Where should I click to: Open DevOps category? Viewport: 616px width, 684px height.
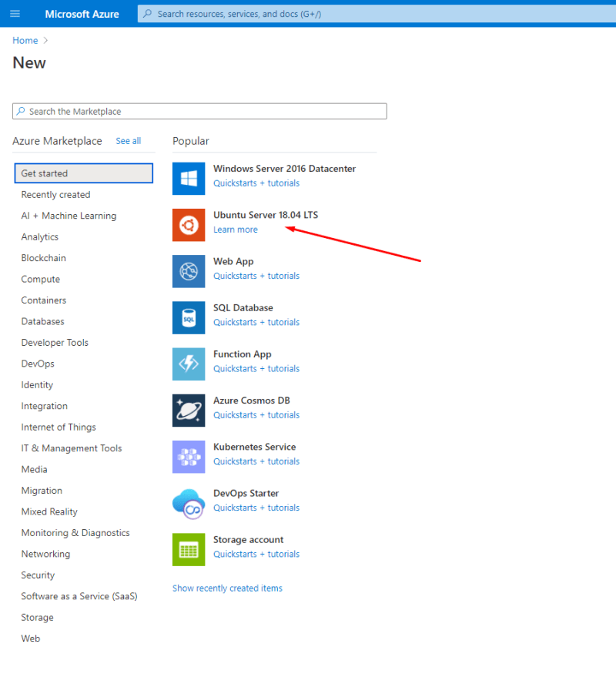pos(38,364)
